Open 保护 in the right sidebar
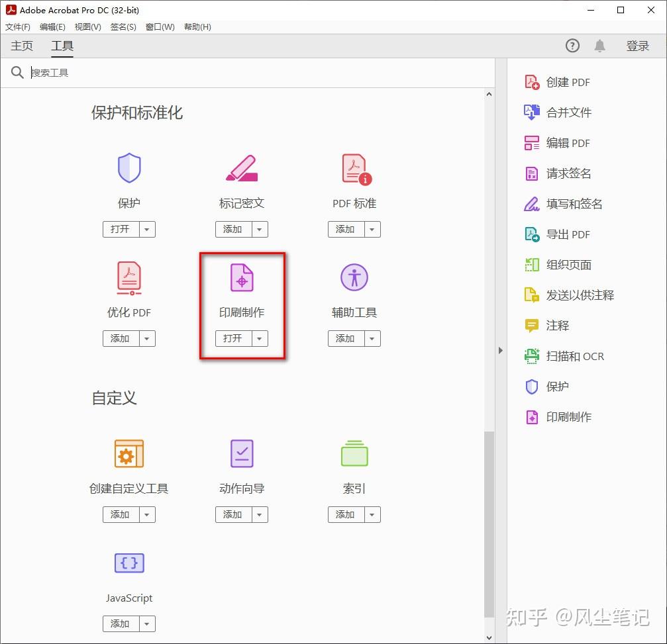The image size is (667, 644). pyautogui.click(x=546, y=387)
